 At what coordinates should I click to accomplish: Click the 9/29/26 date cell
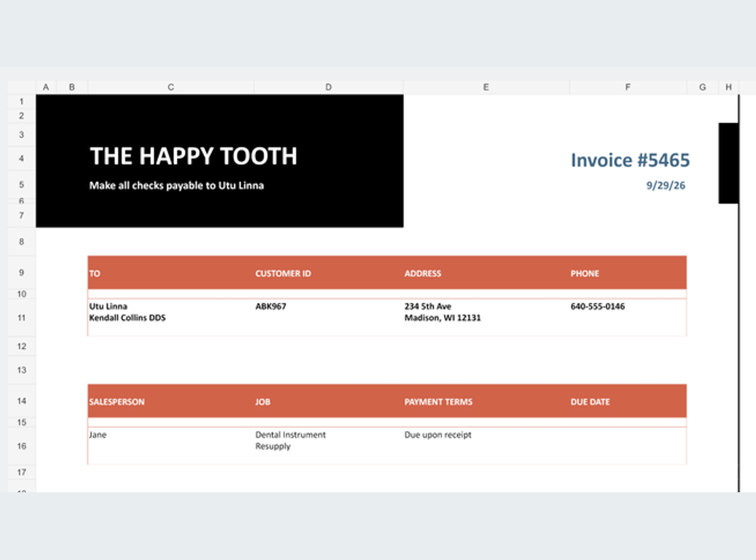[x=665, y=186]
